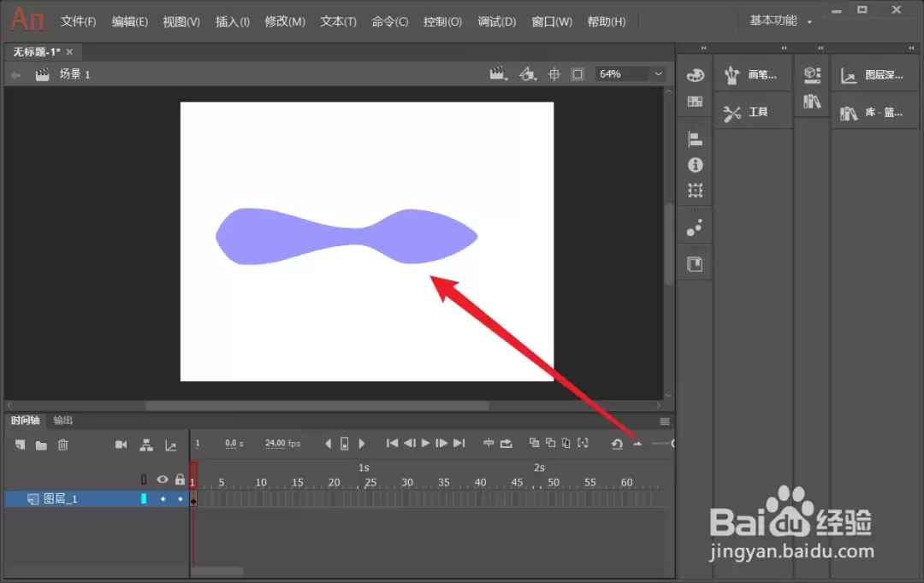The image size is (924, 583).
Task: Click frame 30 on timeline ruler
Action: [x=407, y=482]
